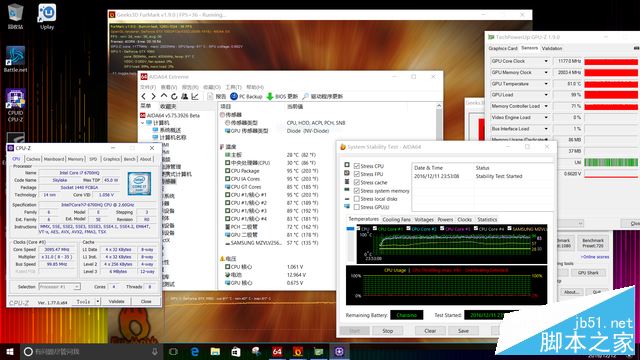
Task: Click GPU Shark button in FurMark
Action: 588,273
